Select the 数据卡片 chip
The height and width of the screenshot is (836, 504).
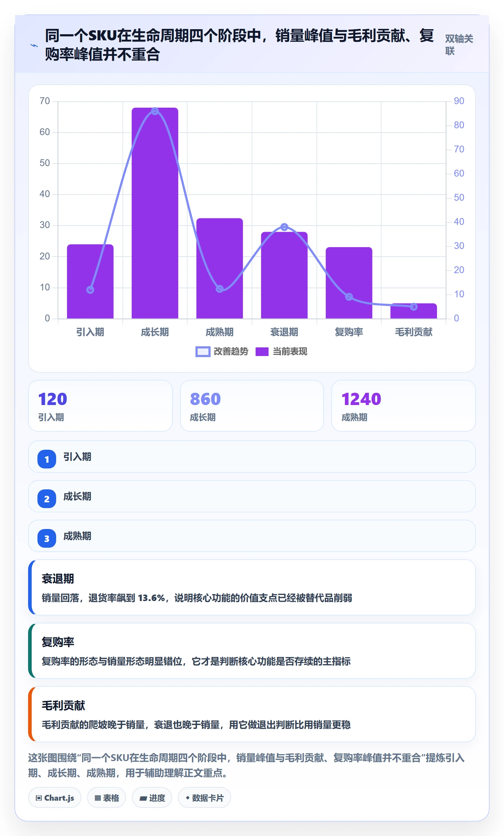tap(204, 798)
